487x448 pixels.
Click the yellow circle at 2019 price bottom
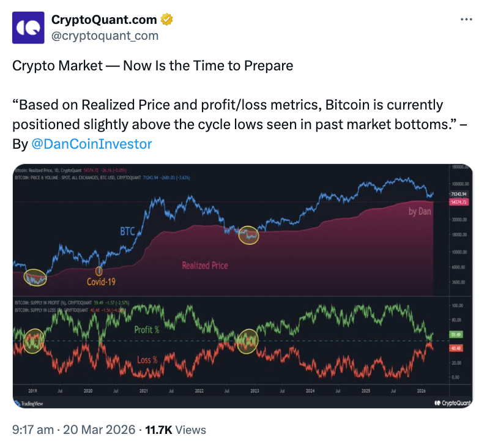click(35, 278)
